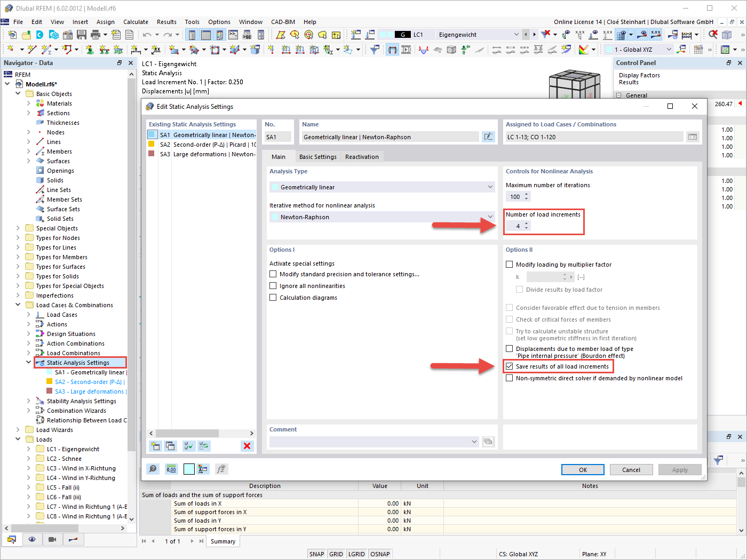This screenshot has width=747, height=560.
Task: Open assigned load cases selection icon
Action: [692, 137]
